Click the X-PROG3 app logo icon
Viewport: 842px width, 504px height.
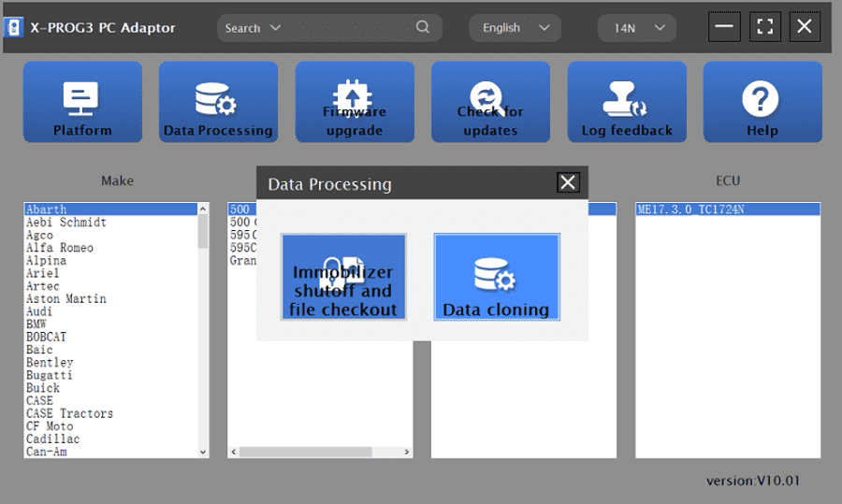[13, 27]
